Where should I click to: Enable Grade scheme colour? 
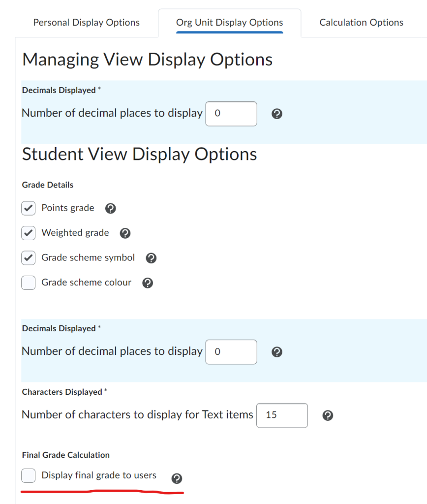[x=28, y=283]
